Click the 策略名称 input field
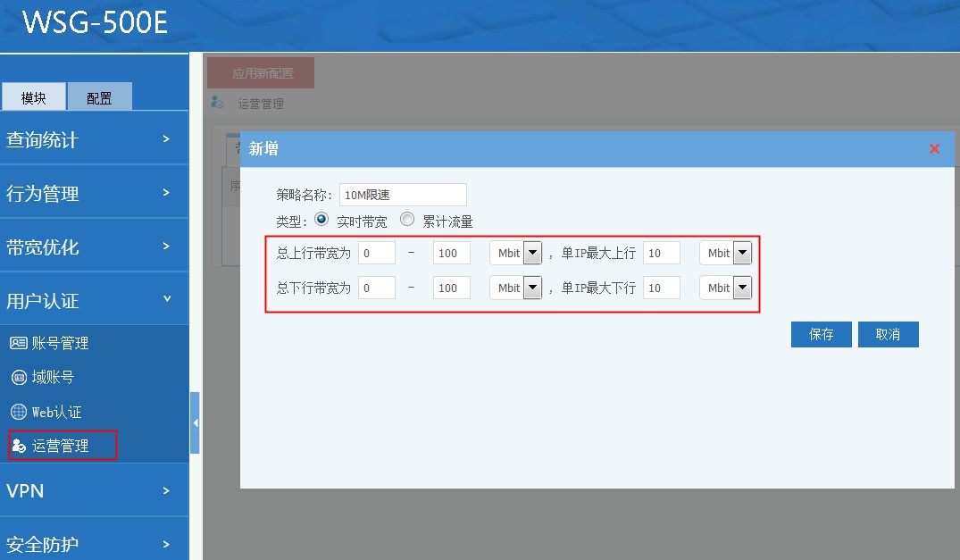 [x=403, y=195]
